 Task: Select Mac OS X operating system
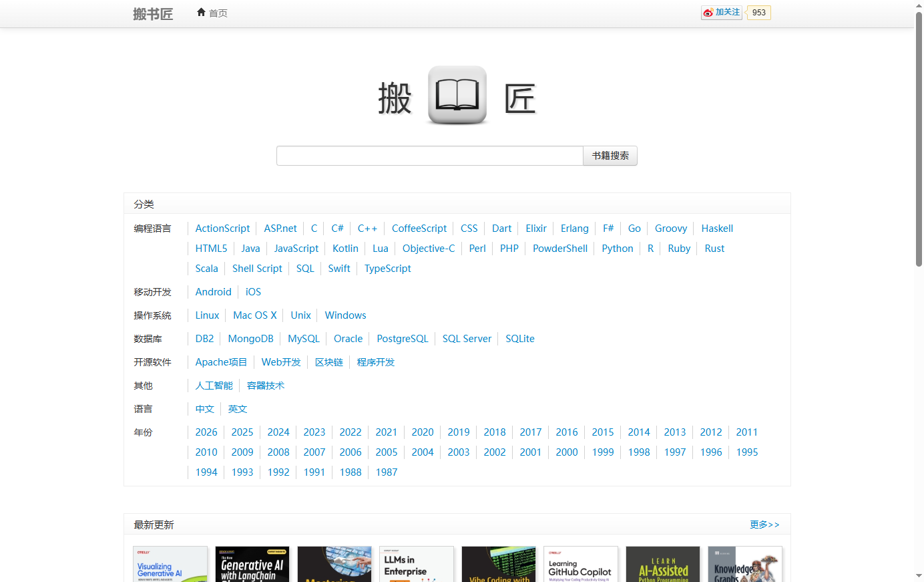click(x=255, y=315)
